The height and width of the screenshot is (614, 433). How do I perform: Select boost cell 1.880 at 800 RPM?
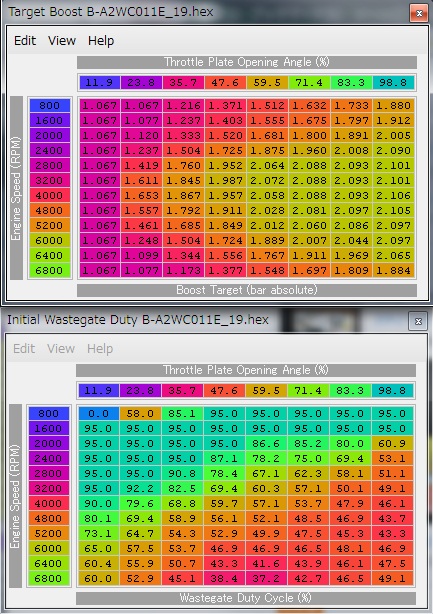click(393, 105)
